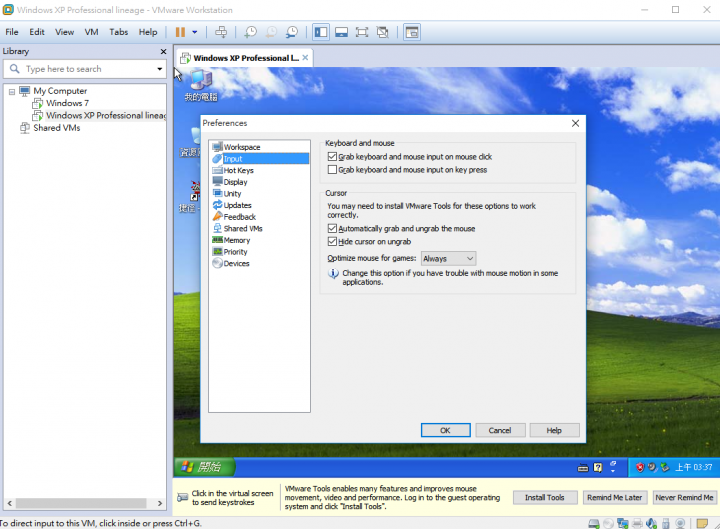Select Input in Preferences list
720x529 pixels.
tap(260, 158)
